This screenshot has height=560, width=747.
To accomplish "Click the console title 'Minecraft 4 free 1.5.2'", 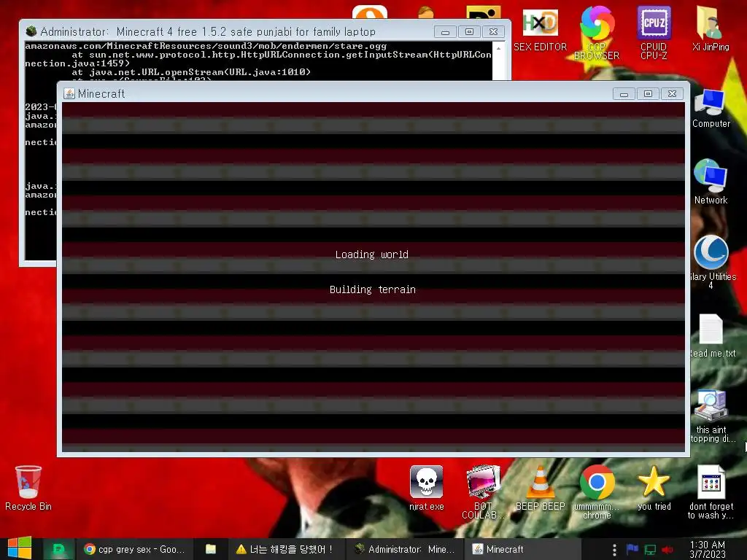I will click(x=171, y=32).
